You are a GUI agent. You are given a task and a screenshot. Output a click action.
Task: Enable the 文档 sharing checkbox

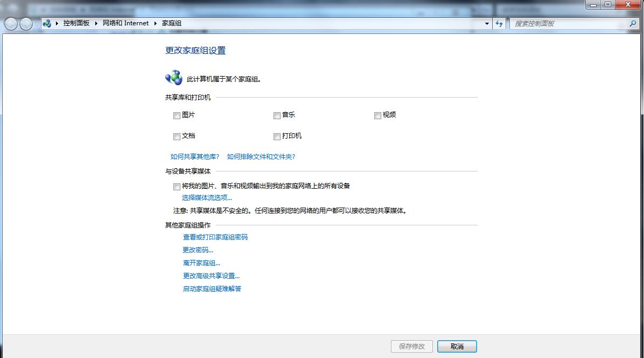pos(177,136)
